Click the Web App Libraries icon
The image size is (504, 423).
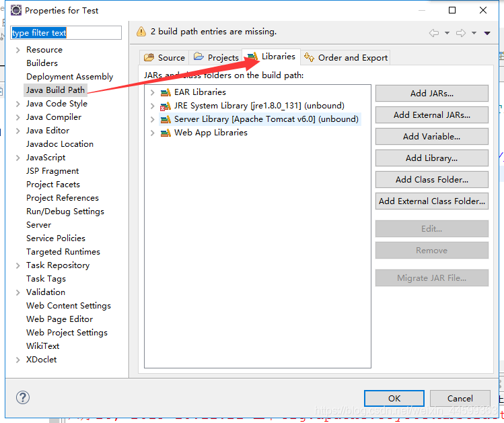click(166, 133)
